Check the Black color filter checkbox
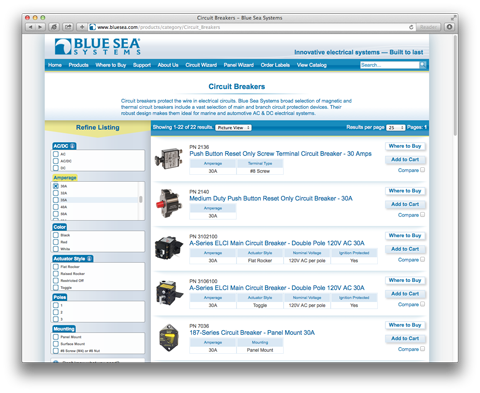Viewport: 480px width, 393px height. [x=56, y=235]
